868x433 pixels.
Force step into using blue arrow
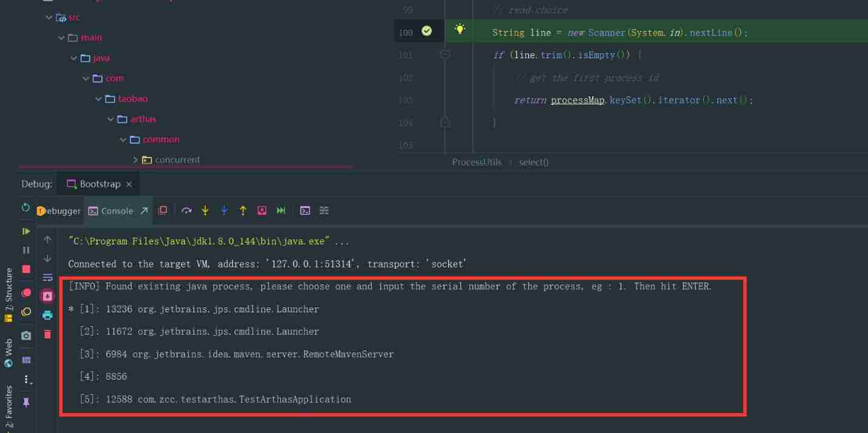[224, 210]
